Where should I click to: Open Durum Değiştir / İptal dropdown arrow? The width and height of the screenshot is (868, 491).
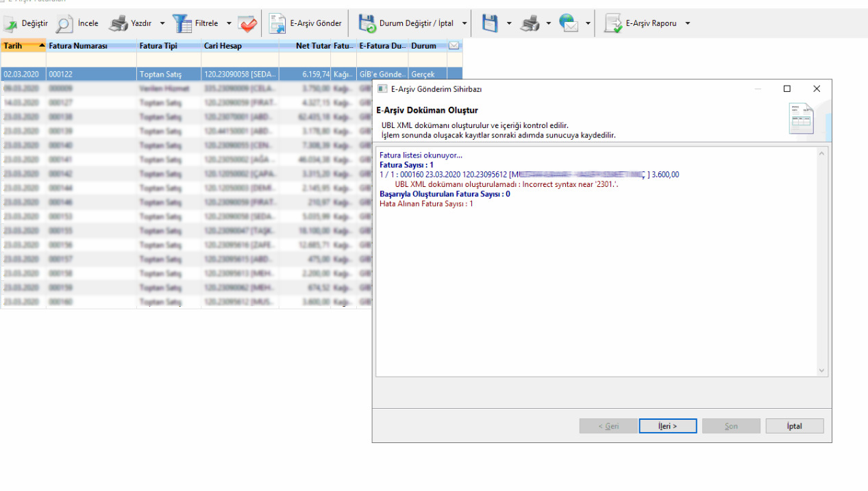pyautogui.click(x=464, y=24)
